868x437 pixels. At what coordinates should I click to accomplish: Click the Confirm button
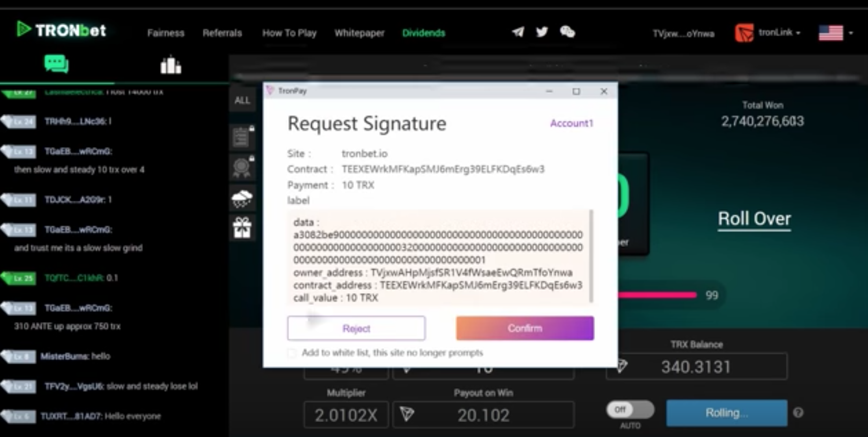tap(525, 328)
